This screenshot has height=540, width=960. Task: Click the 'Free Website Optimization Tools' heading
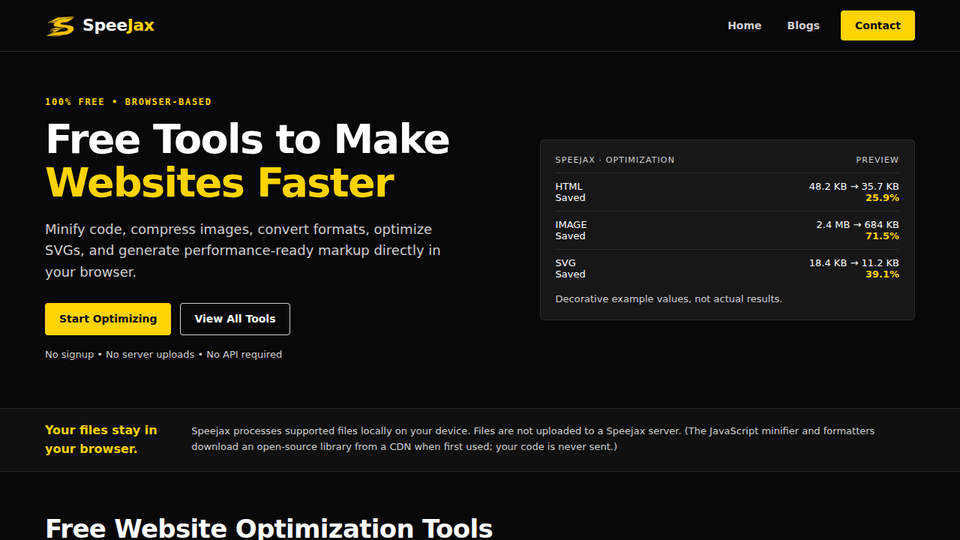tap(269, 528)
